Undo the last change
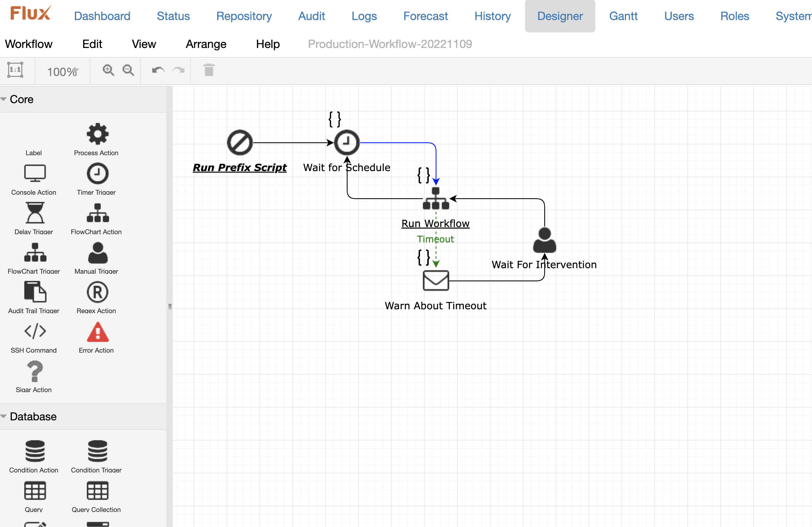The height and width of the screenshot is (527, 812). [x=158, y=70]
